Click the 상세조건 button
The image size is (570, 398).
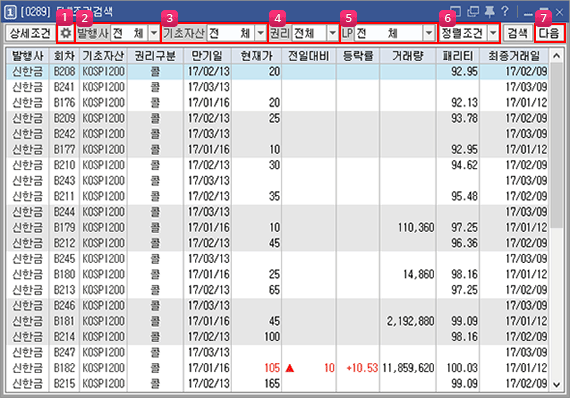click(x=30, y=33)
